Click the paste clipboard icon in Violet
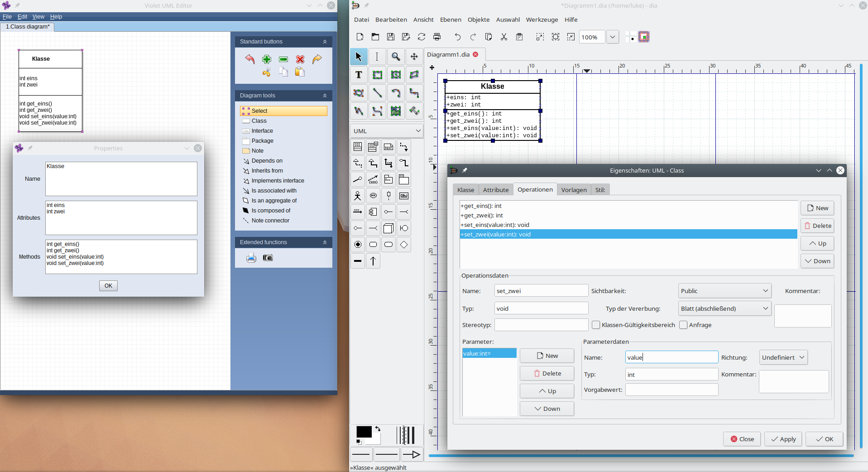 [300, 72]
